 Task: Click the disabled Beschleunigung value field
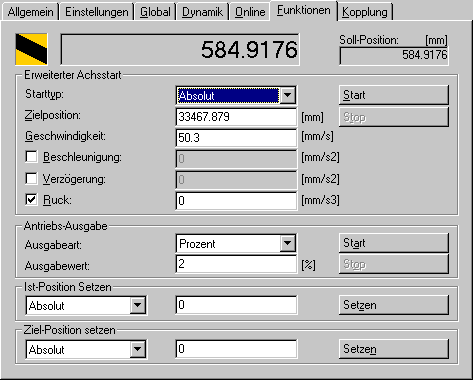point(236,159)
